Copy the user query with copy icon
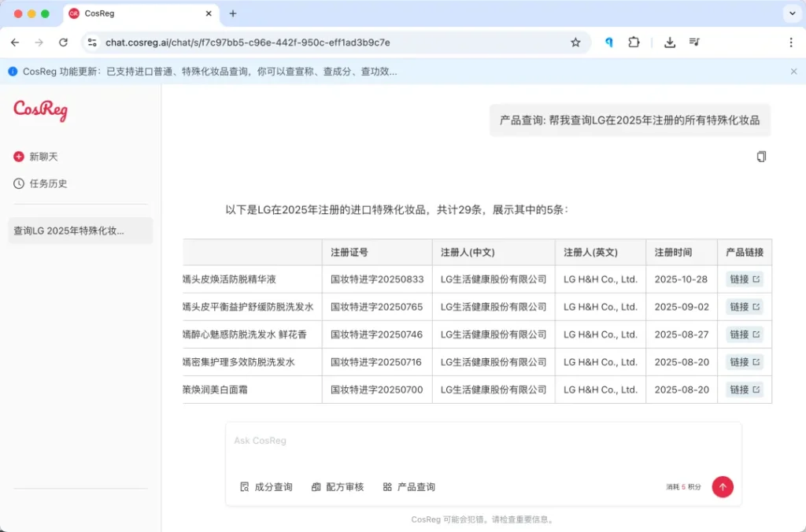The height and width of the screenshot is (532, 806). click(761, 157)
